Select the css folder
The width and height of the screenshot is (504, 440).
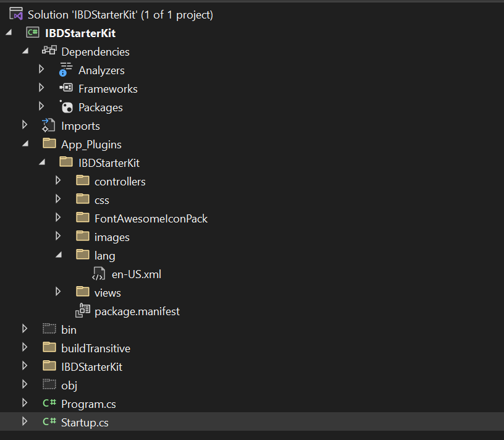pyautogui.click(x=102, y=200)
